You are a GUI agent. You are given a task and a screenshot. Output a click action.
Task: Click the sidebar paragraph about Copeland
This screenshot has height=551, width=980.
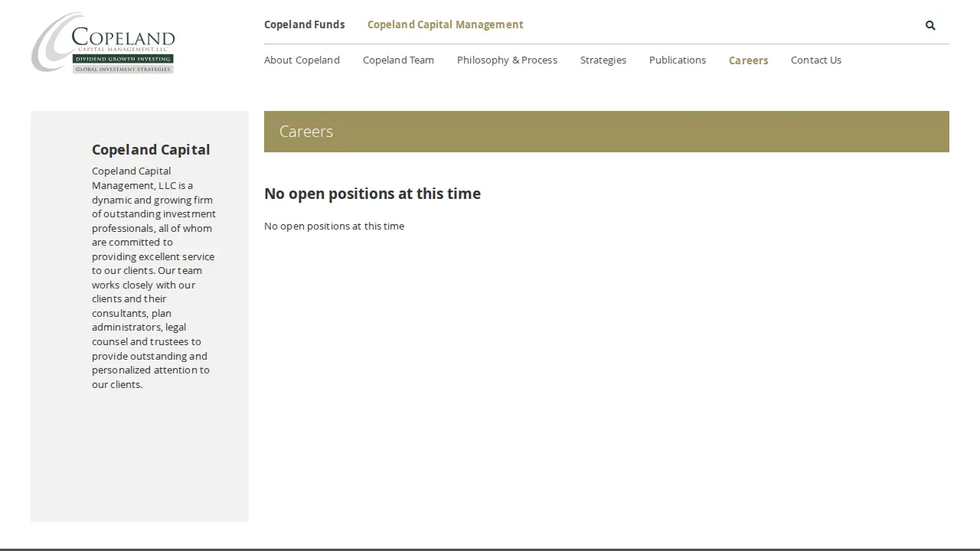(154, 277)
